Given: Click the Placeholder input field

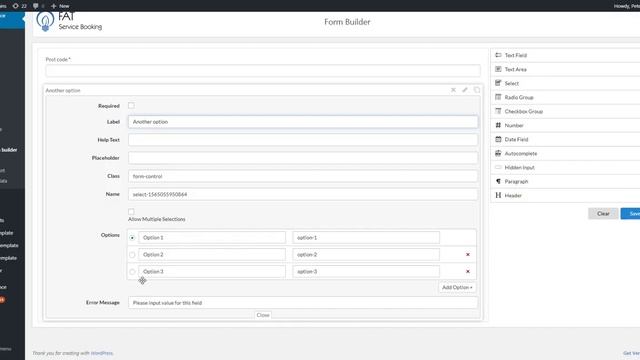Looking at the screenshot, I should (x=303, y=158).
